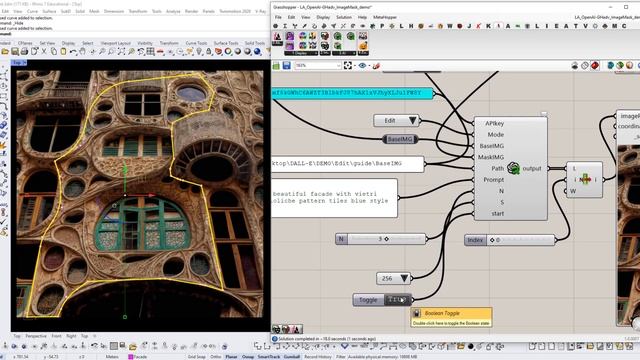Expand the Display panel bar in component ribbon
The width and height of the screenshot is (640, 360).
(301, 53)
